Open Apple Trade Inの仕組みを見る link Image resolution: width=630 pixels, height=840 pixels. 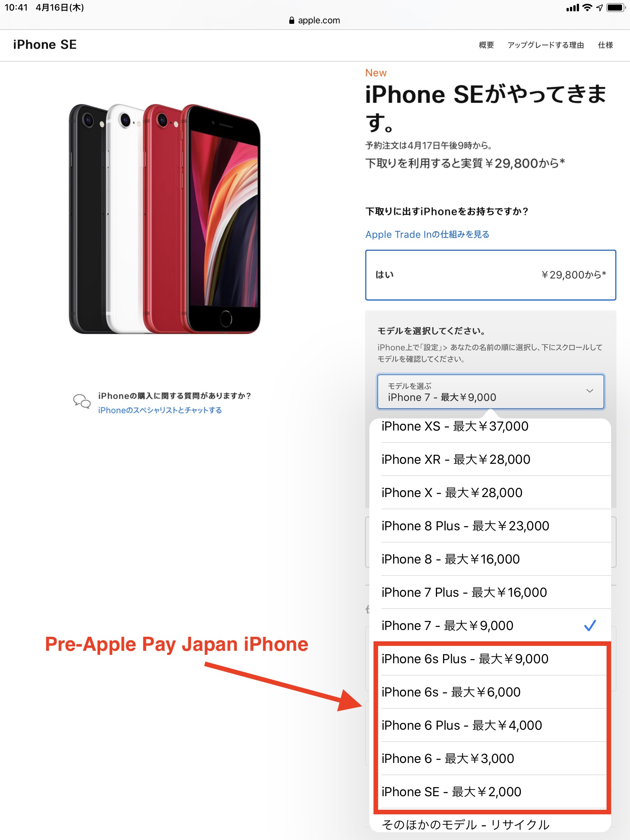pos(427,234)
